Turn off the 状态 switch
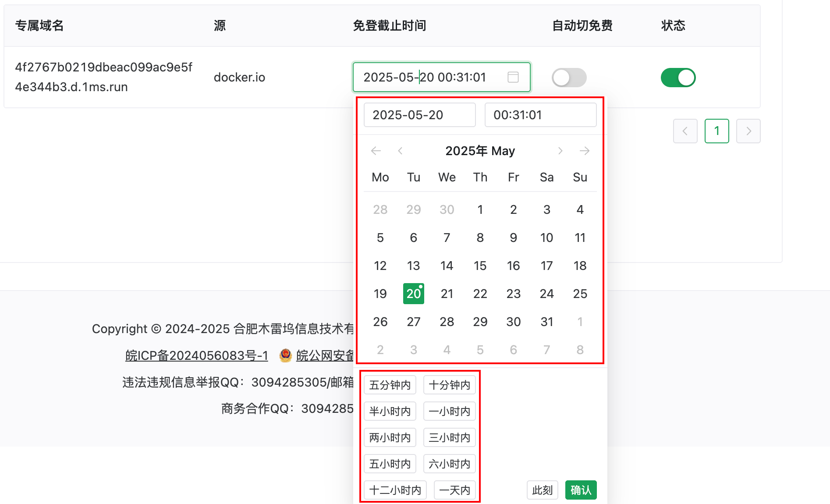Viewport: 830px width, 504px height. coord(678,78)
